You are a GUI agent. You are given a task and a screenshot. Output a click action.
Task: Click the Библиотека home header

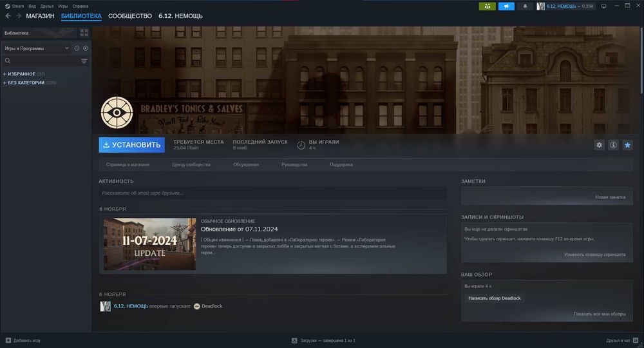tap(39, 33)
